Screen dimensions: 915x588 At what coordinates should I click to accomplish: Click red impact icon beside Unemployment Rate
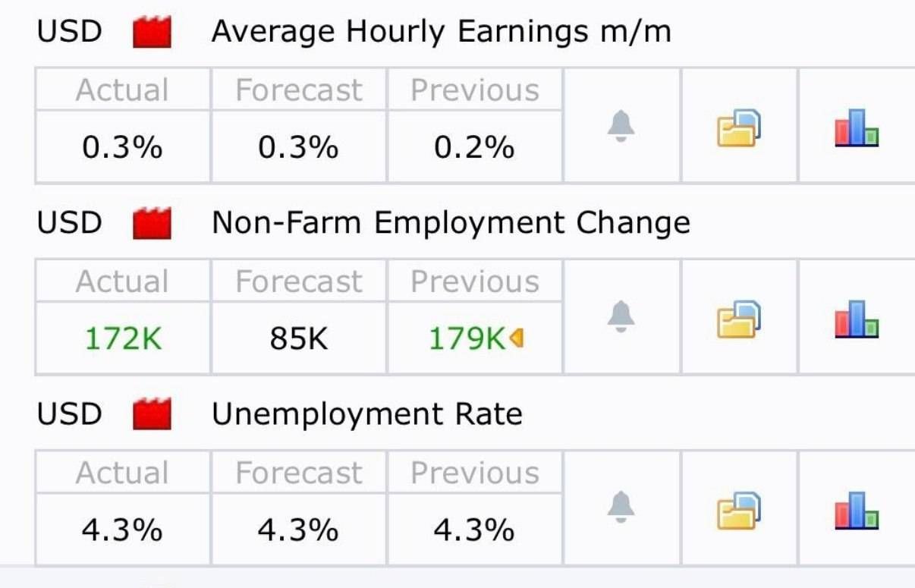[152, 416]
